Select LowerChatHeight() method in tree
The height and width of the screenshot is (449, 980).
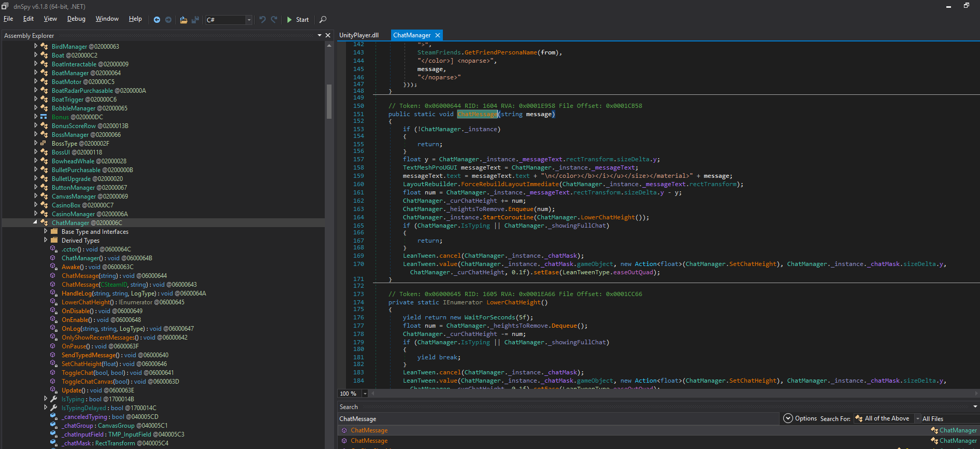pyautogui.click(x=123, y=302)
